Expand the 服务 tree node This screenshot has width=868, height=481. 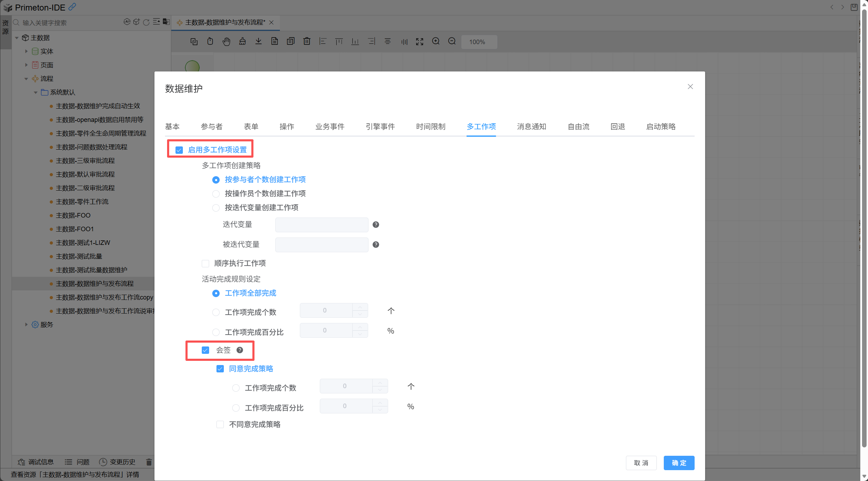point(26,324)
